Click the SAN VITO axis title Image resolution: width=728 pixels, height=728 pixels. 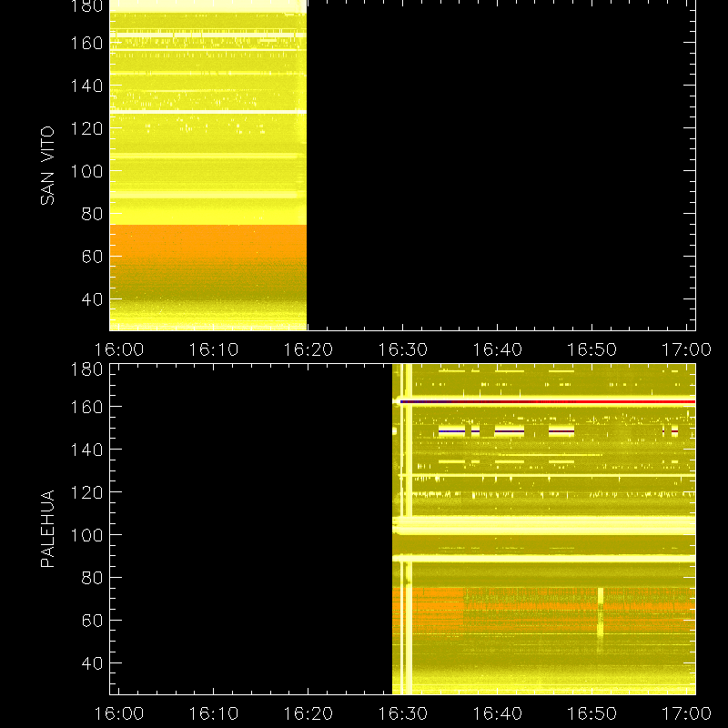[47, 166]
